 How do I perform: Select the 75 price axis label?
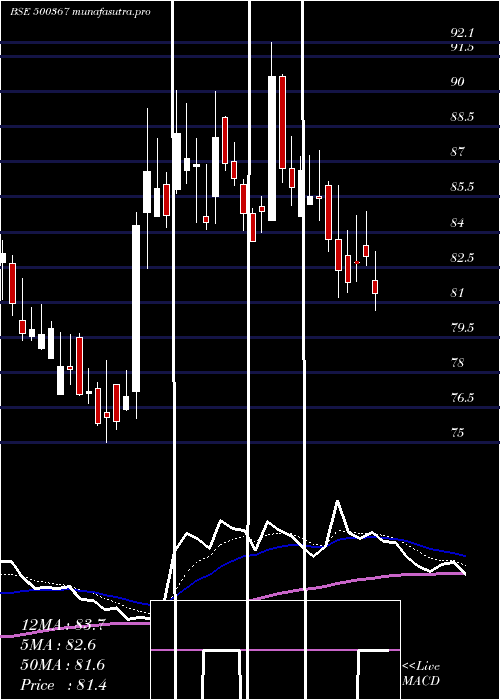coord(458,433)
